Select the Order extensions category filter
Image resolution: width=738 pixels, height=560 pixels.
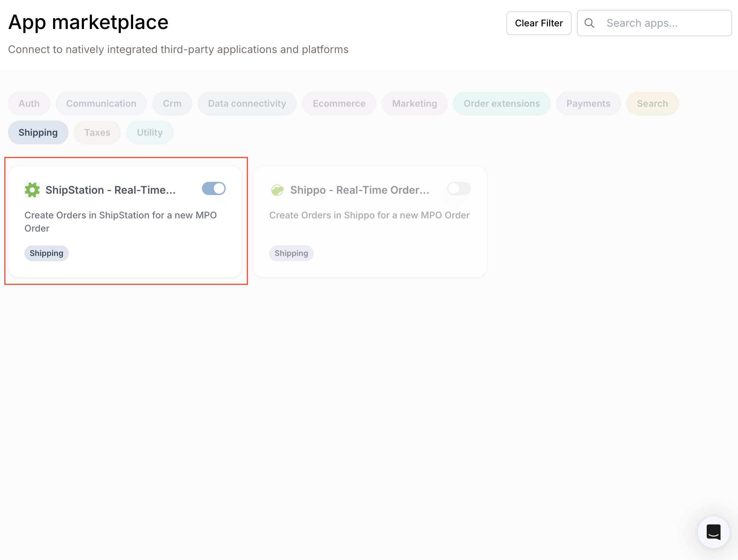pyautogui.click(x=501, y=103)
